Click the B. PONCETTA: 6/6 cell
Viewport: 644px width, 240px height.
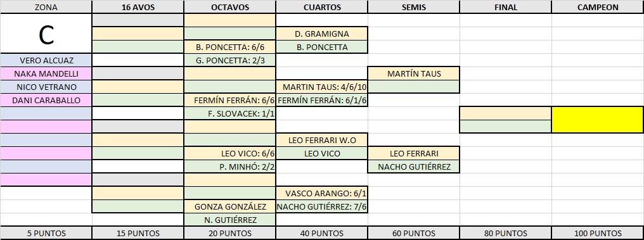click(x=230, y=47)
